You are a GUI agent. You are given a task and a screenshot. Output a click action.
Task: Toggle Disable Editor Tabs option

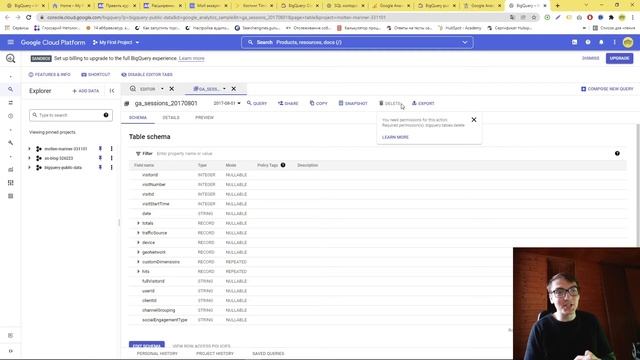point(147,75)
